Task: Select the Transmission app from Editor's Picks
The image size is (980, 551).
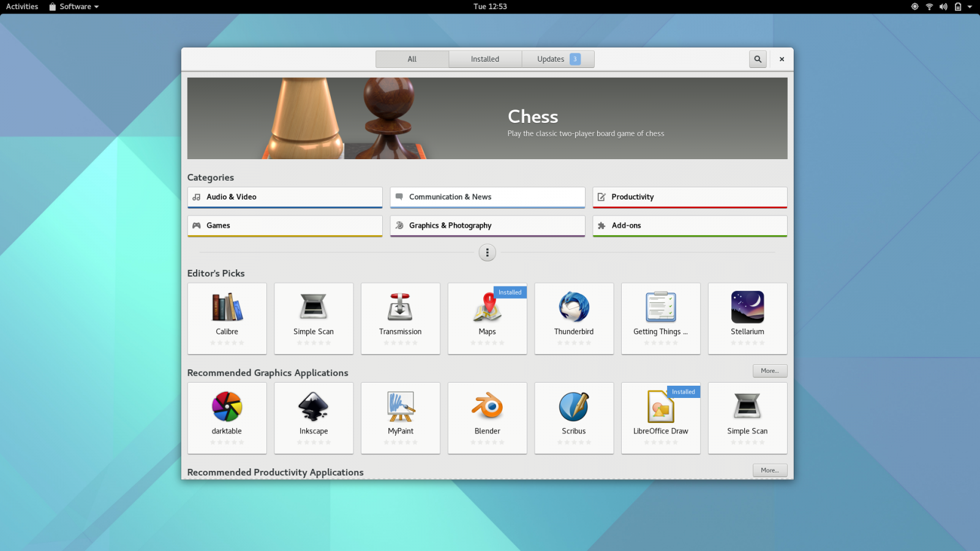Action: [x=400, y=318]
